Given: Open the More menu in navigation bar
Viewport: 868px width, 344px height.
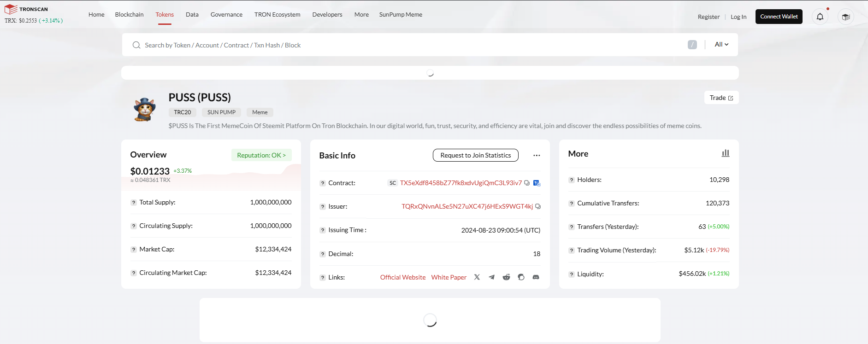Looking at the screenshot, I should 361,14.
